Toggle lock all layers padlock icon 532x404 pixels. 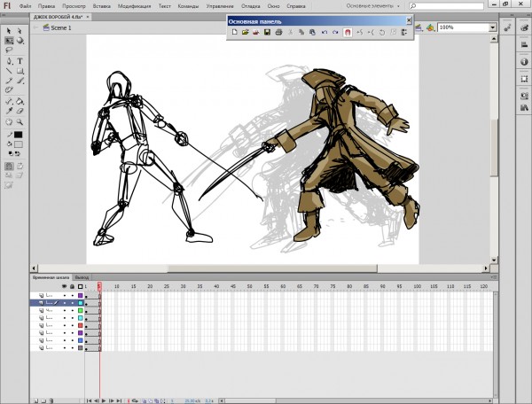coord(72,287)
